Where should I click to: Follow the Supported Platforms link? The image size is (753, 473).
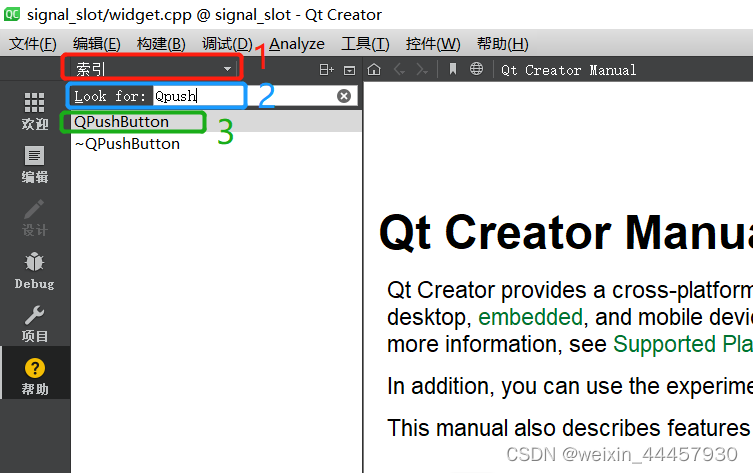(683, 344)
